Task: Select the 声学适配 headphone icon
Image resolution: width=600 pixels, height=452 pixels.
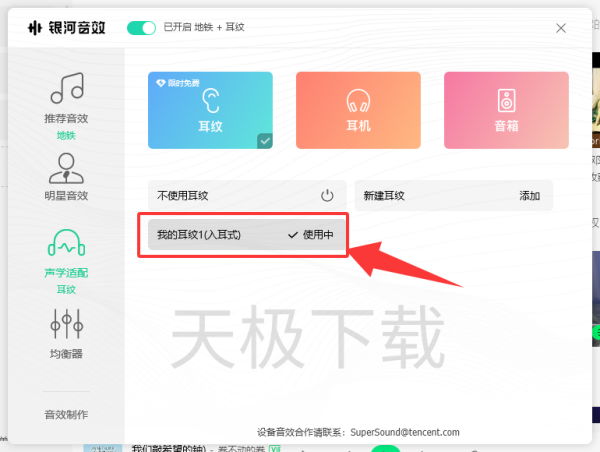Action: 66,245
